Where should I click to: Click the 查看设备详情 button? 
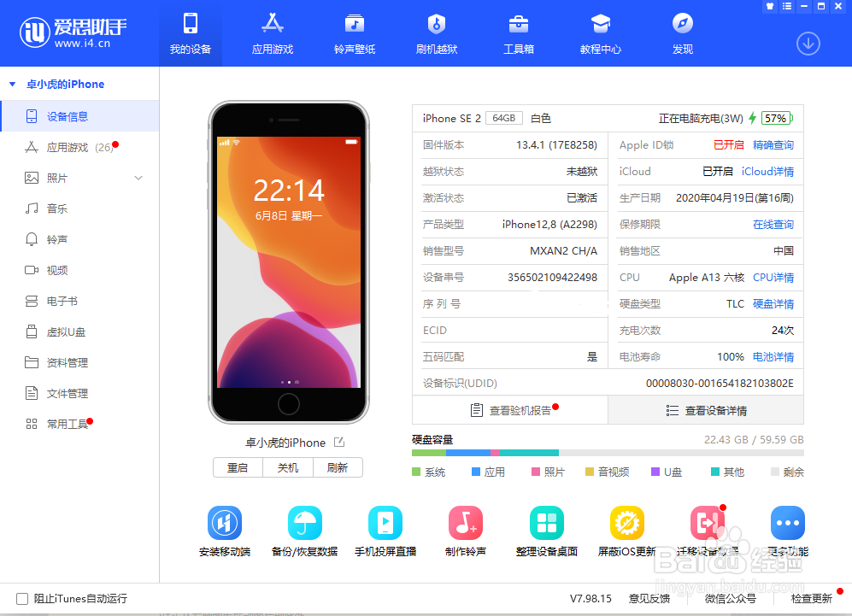click(706, 410)
